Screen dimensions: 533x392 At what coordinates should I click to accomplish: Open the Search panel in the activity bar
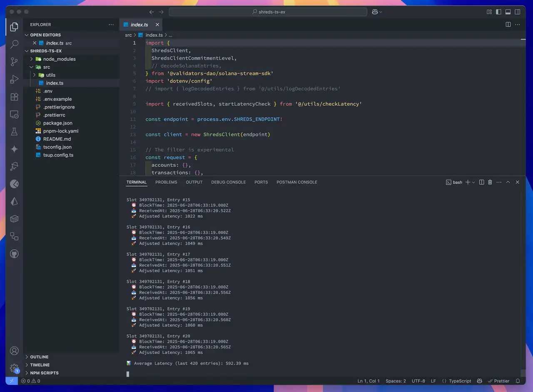[14, 44]
